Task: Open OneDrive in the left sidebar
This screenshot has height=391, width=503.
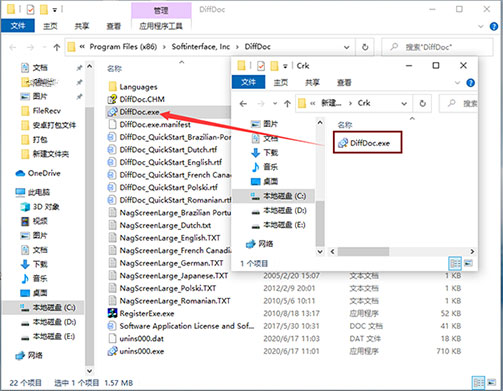Action: click(38, 173)
